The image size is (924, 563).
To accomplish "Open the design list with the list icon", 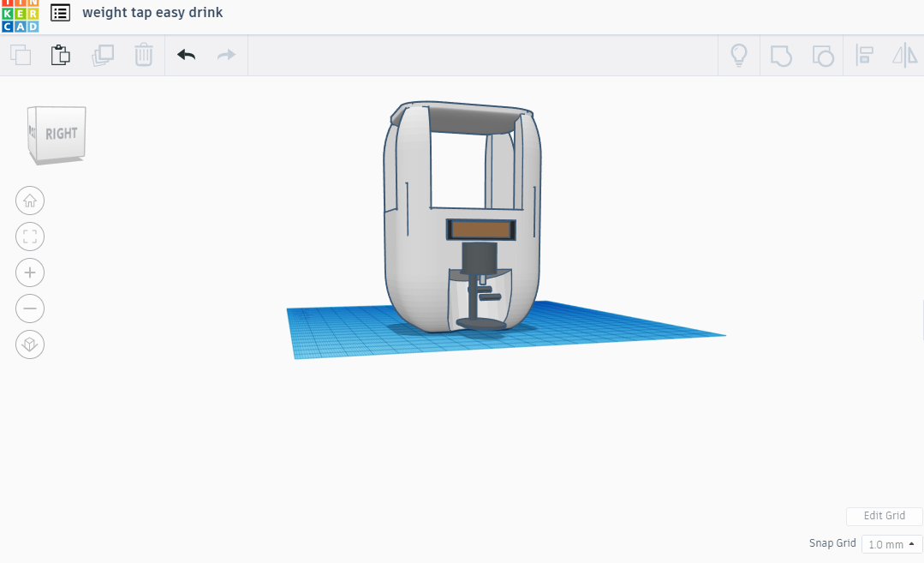I will (x=60, y=13).
